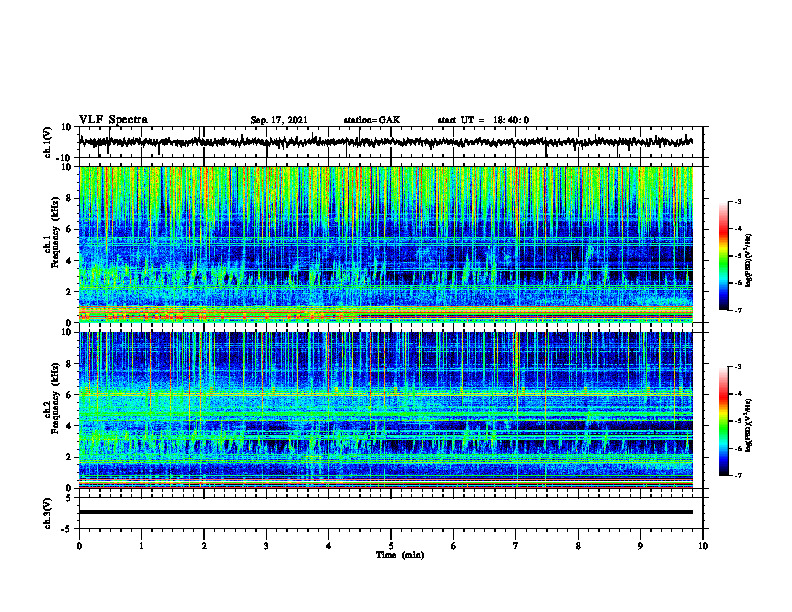Click the ch.1 spectrogram color scale bar
The width and height of the screenshot is (792, 612).
point(724,256)
